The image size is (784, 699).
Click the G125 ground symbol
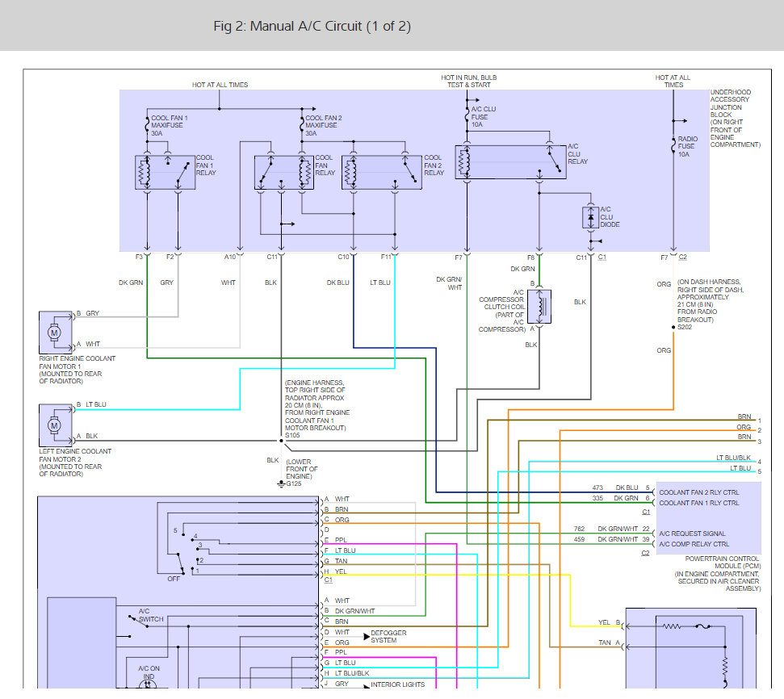click(281, 483)
